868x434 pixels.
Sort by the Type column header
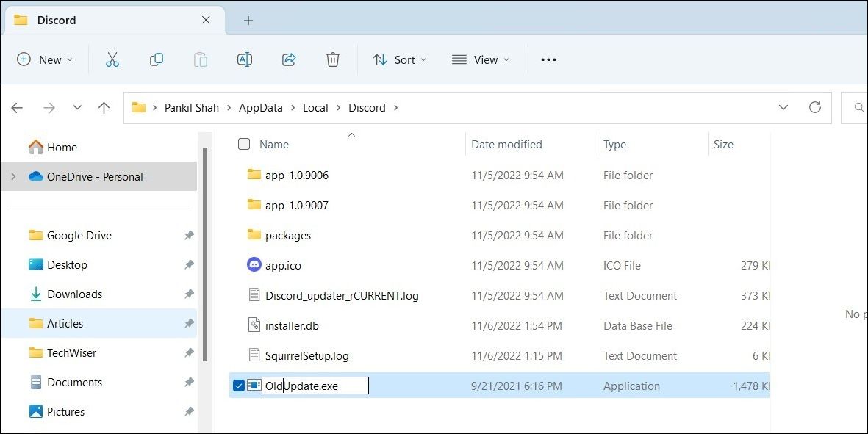tap(614, 144)
